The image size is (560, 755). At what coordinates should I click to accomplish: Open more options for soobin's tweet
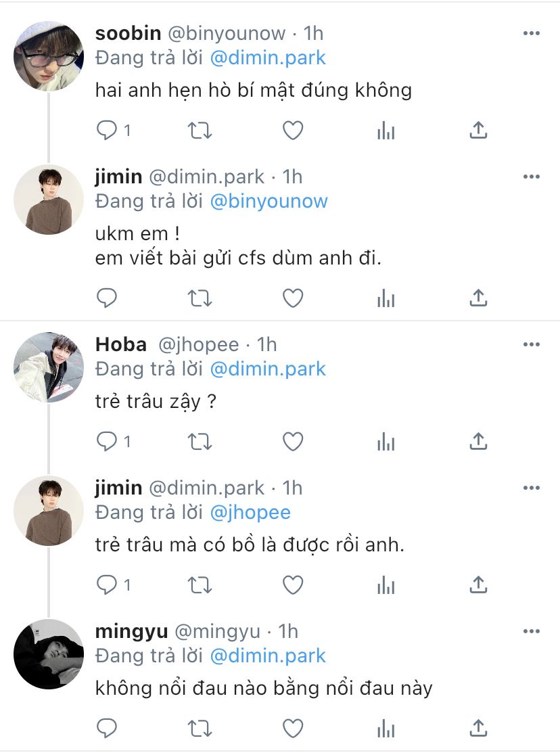point(531,33)
